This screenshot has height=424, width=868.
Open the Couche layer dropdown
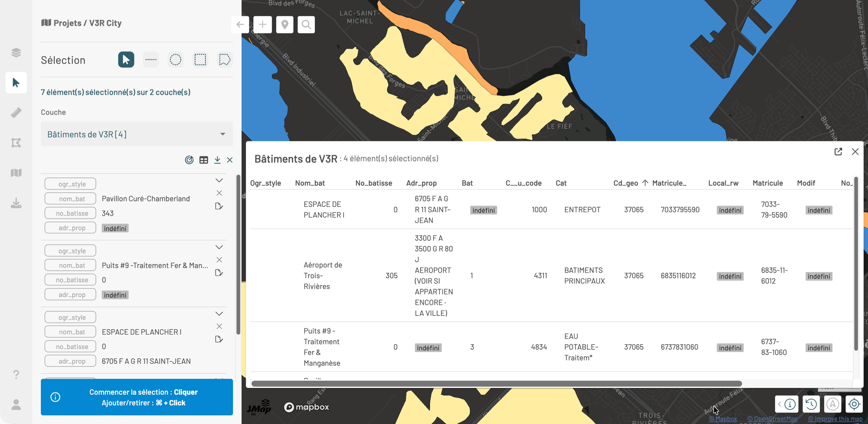[x=137, y=134]
